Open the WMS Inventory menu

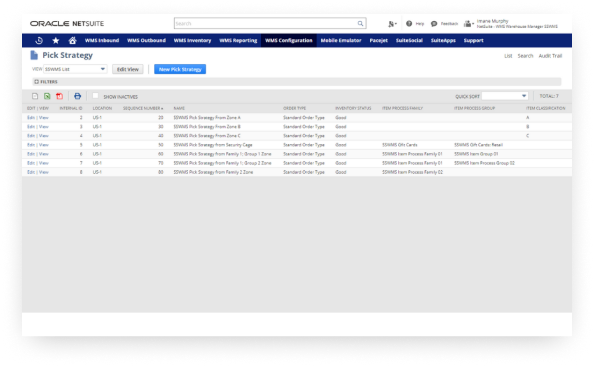192,41
